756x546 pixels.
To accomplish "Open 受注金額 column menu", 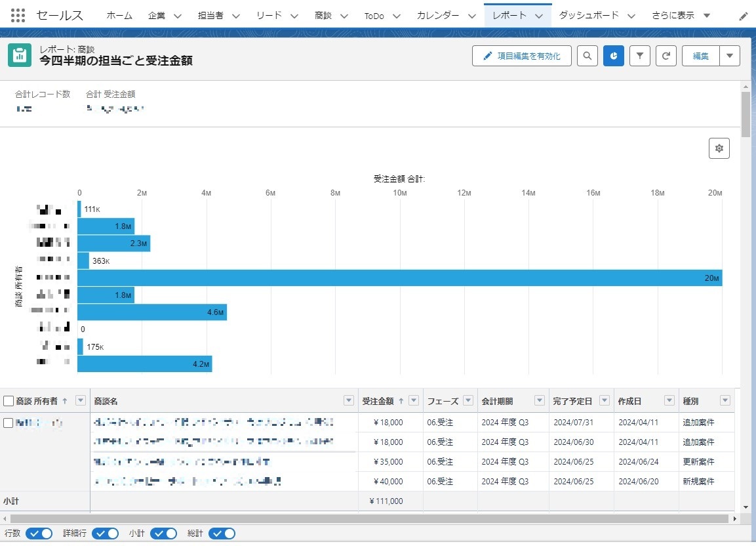I will (x=414, y=400).
